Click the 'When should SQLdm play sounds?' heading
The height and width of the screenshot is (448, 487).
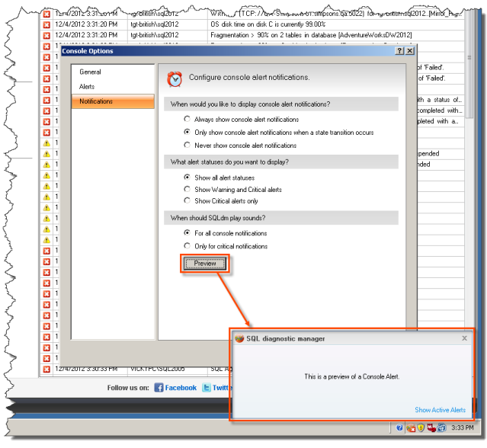pyautogui.click(x=218, y=218)
